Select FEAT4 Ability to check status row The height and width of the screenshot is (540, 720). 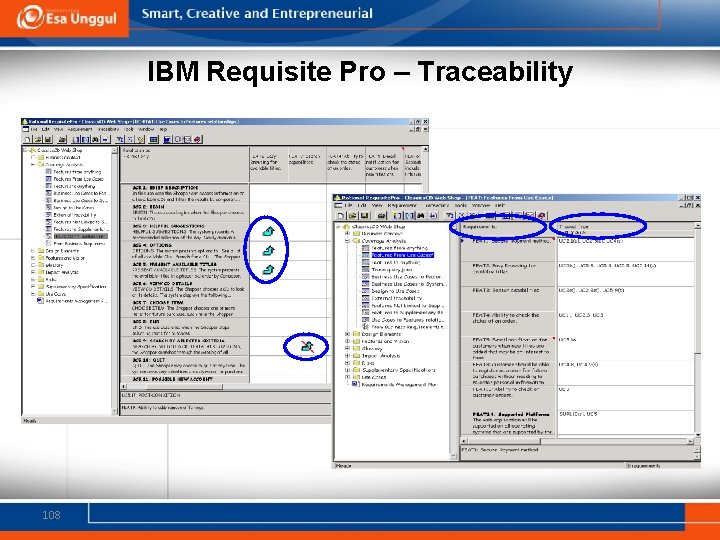tap(507, 324)
